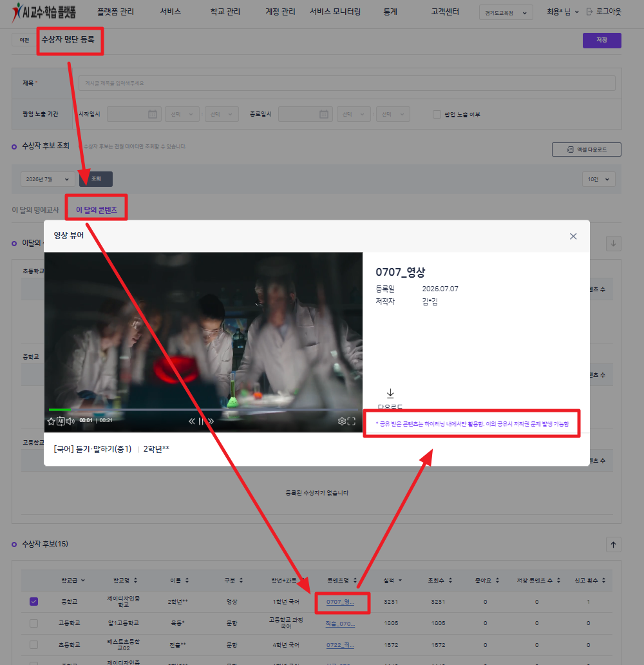Switch to 이 달의 콘텐츠 tab
Viewport: 644px width, 665px height.
(96, 210)
